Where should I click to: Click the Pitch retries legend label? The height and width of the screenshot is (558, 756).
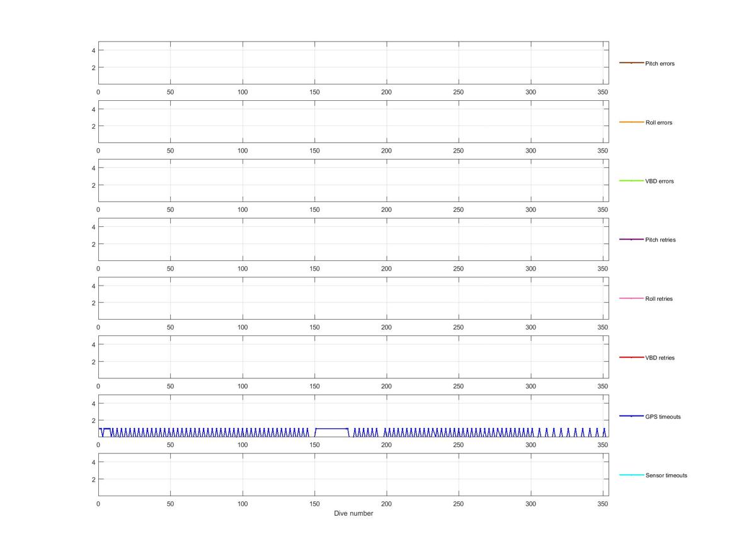[660, 240]
